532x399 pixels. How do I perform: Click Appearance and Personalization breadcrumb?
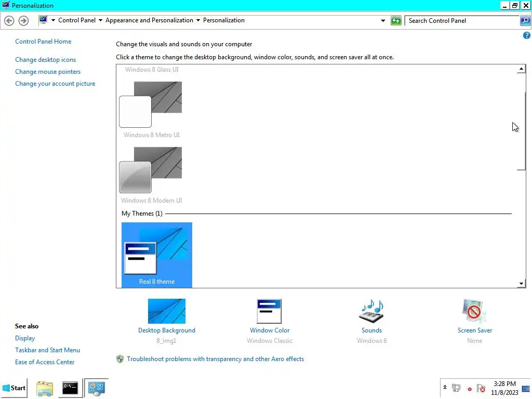coord(149,20)
